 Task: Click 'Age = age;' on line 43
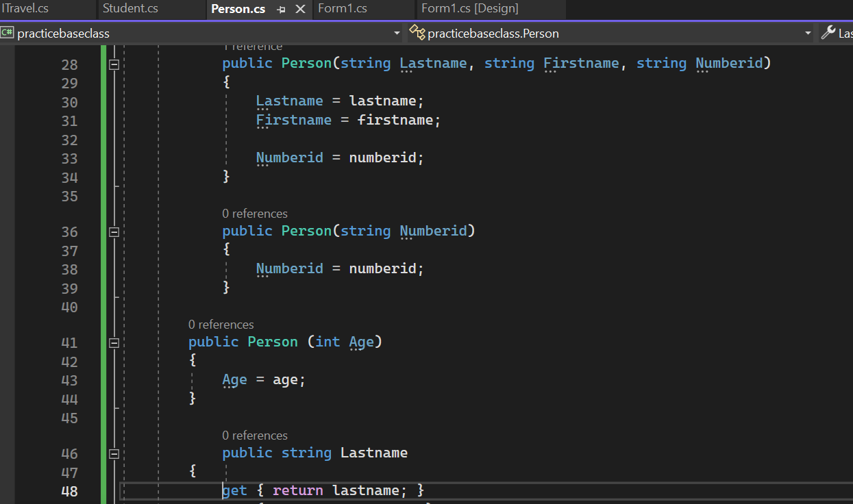[264, 379]
